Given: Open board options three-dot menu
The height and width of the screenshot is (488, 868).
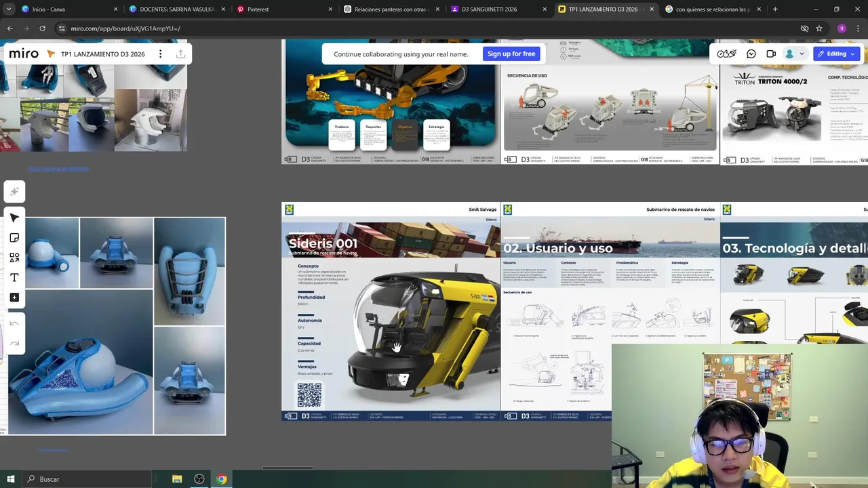Looking at the screenshot, I should [160, 54].
